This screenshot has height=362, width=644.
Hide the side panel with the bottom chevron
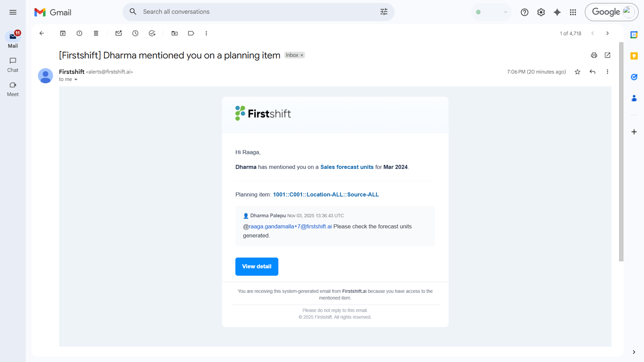(x=634, y=352)
